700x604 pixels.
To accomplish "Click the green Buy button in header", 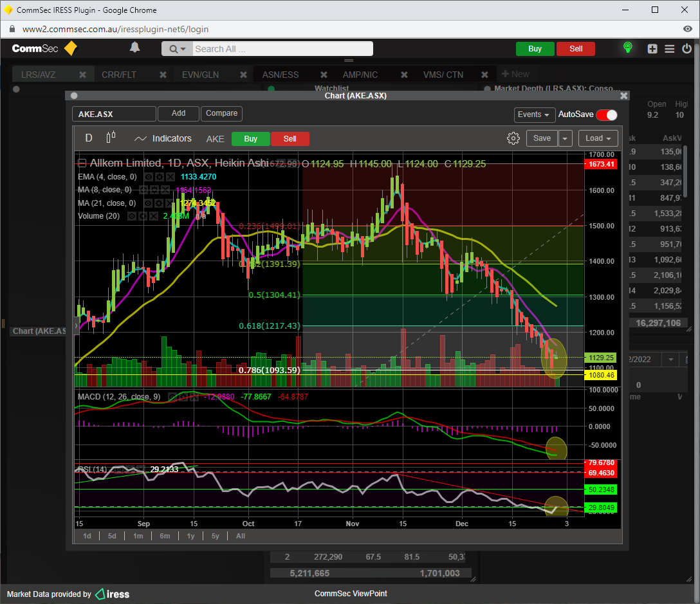I will 535,49.
